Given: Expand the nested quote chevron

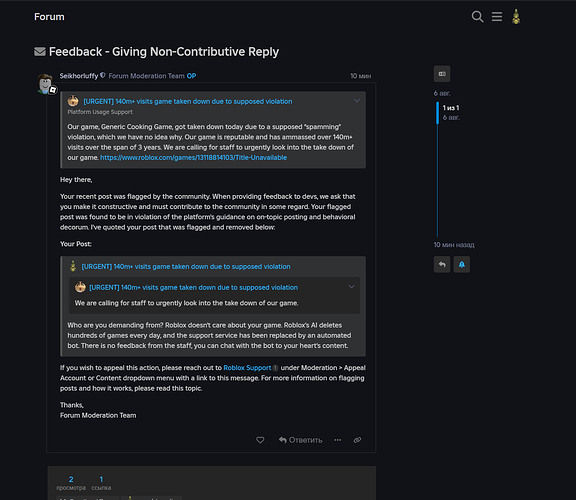Looking at the screenshot, I should click(x=352, y=287).
